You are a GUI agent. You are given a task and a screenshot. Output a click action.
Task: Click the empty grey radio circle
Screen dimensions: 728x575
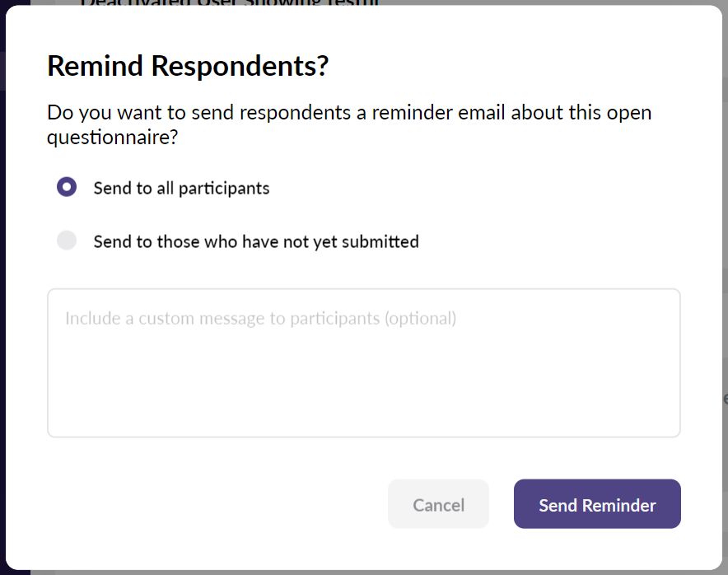point(67,241)
